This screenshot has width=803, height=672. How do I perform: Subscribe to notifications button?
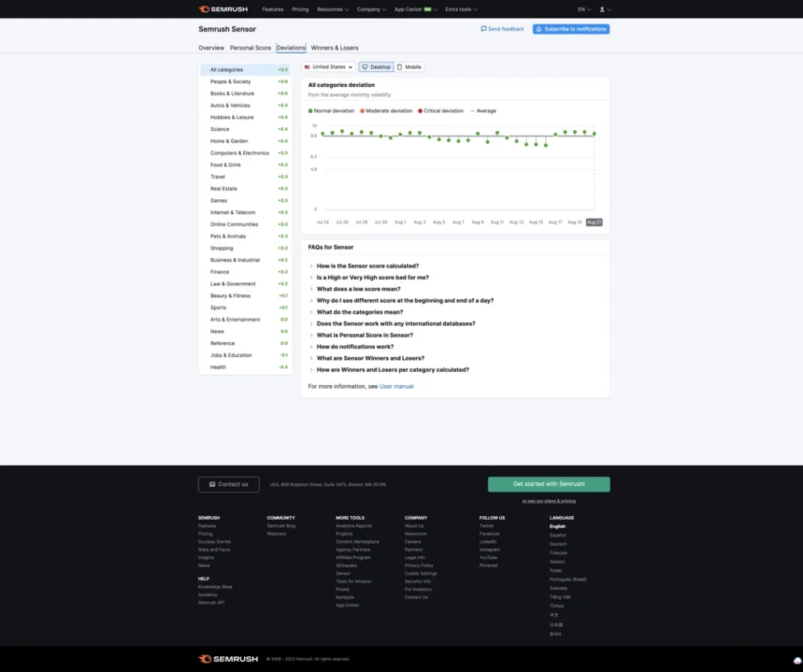[x=571, y=29]
